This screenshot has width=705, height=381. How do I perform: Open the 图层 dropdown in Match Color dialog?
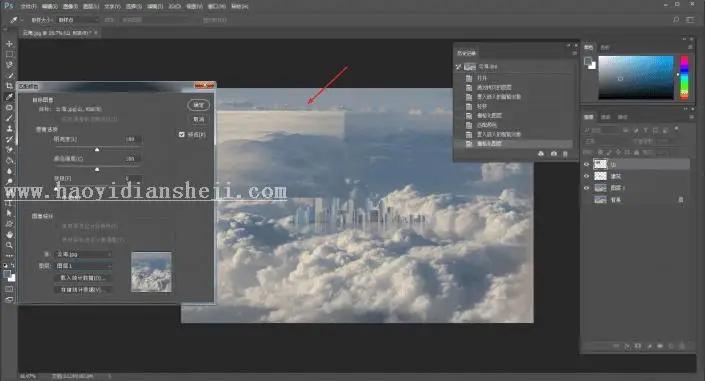(x=84, y=266)
